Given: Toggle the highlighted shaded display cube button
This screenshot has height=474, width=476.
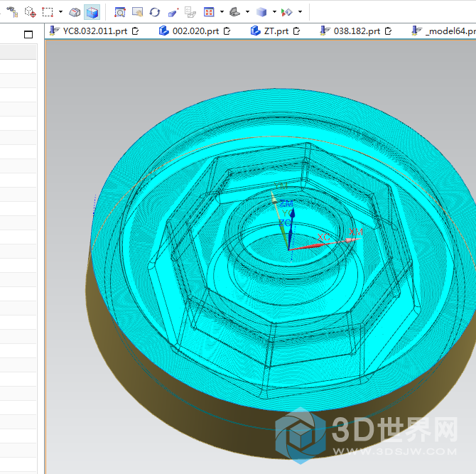Looking at the screenshot, I should click(92, 12).
